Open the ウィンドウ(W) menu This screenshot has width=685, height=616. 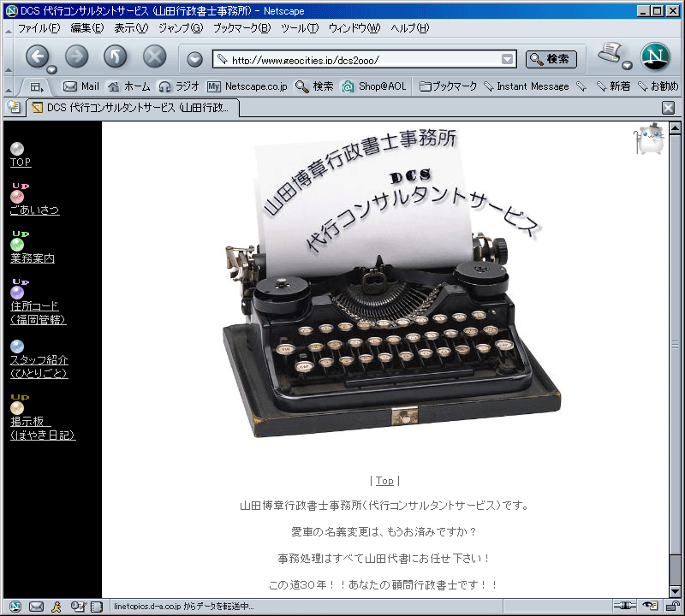(354, 28)
